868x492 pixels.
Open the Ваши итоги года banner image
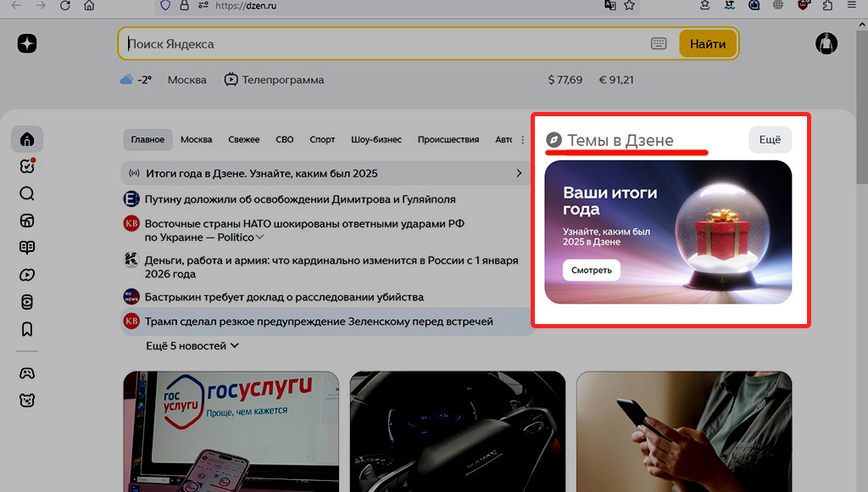[668, 232]
